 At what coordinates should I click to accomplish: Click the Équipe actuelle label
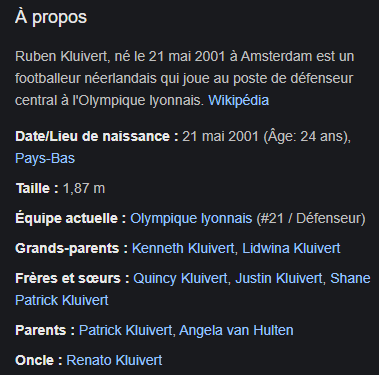pos(71,219)
